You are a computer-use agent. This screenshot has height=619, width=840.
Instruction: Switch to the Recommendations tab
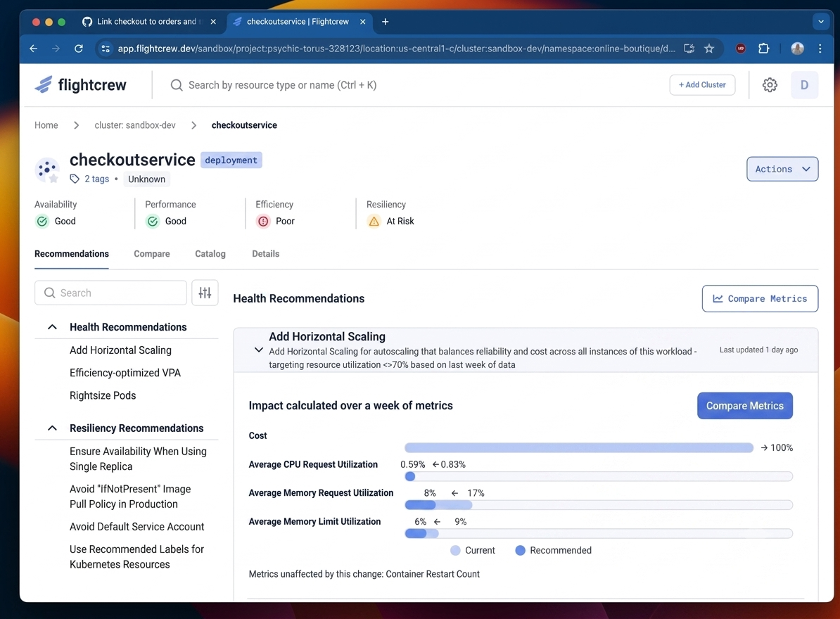[71, 254]
